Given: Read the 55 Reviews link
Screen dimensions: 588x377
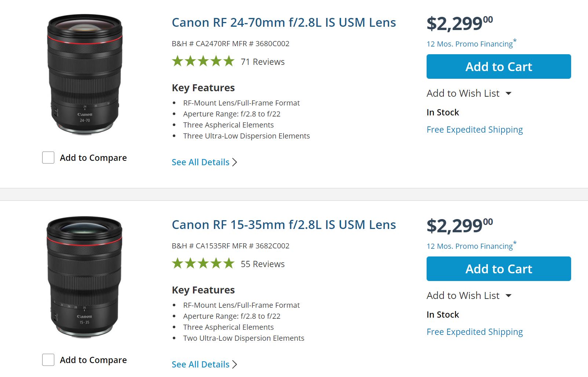Looking at the screenshot, I should coord(263,264).
